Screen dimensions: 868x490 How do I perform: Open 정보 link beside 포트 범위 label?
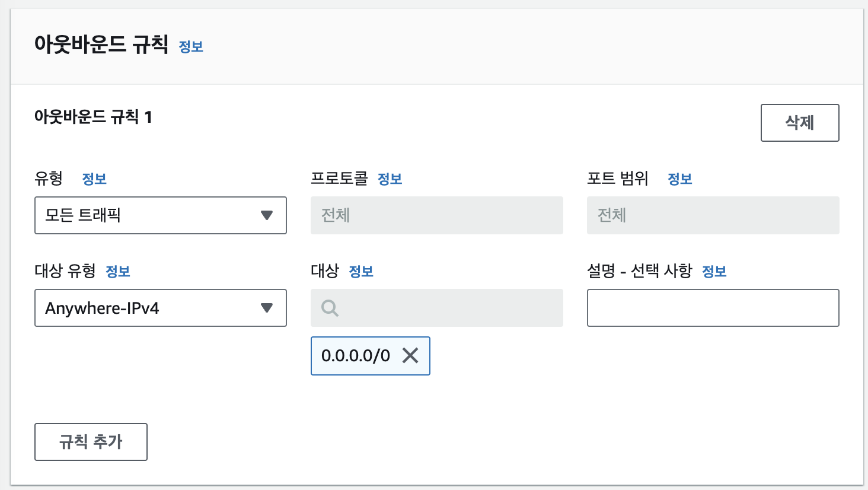(680, 179)
